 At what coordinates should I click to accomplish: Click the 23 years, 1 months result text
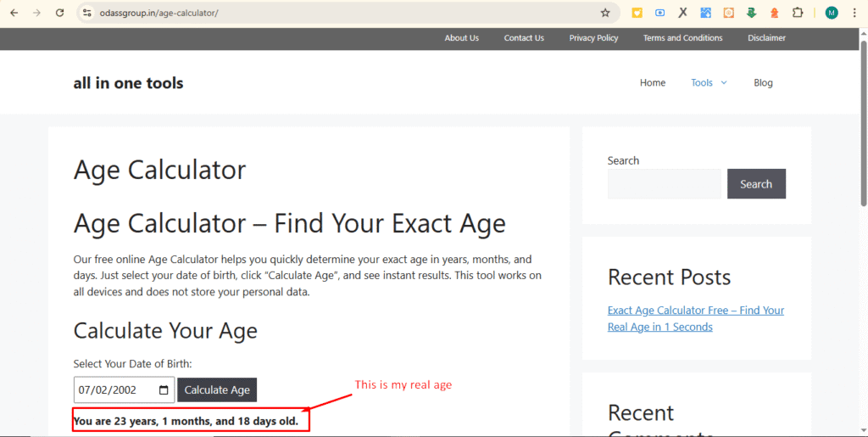click(x=186, y=422)
